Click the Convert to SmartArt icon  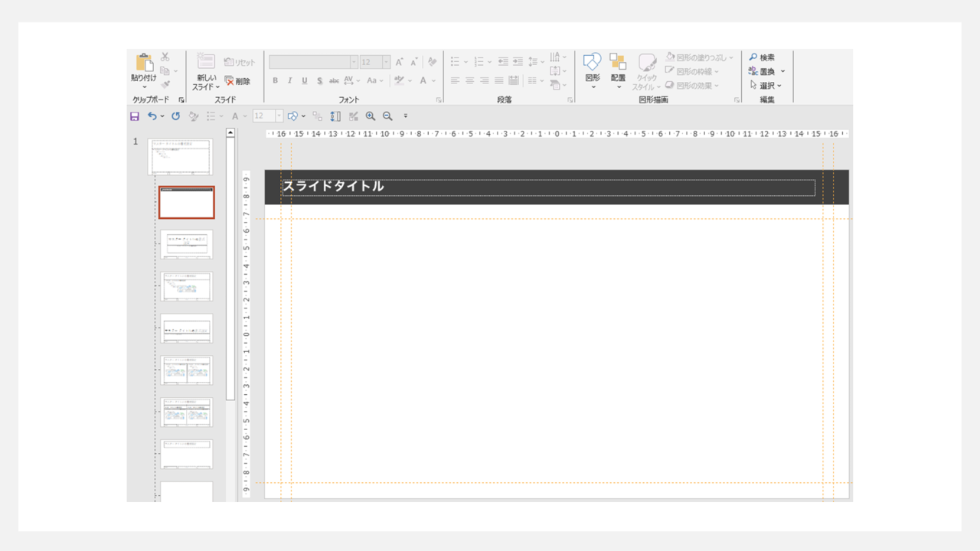[555, 85]
